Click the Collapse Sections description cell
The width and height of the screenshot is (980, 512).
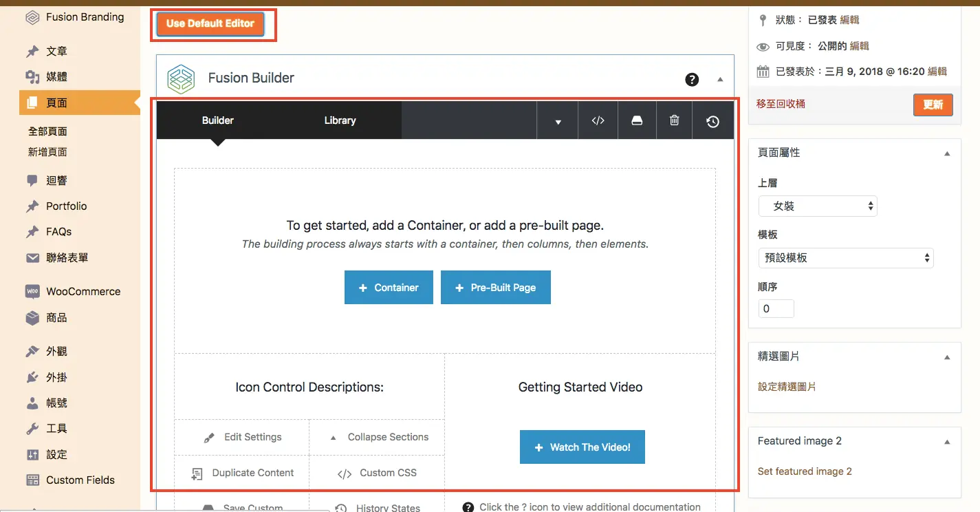click(x=377, y=438)
